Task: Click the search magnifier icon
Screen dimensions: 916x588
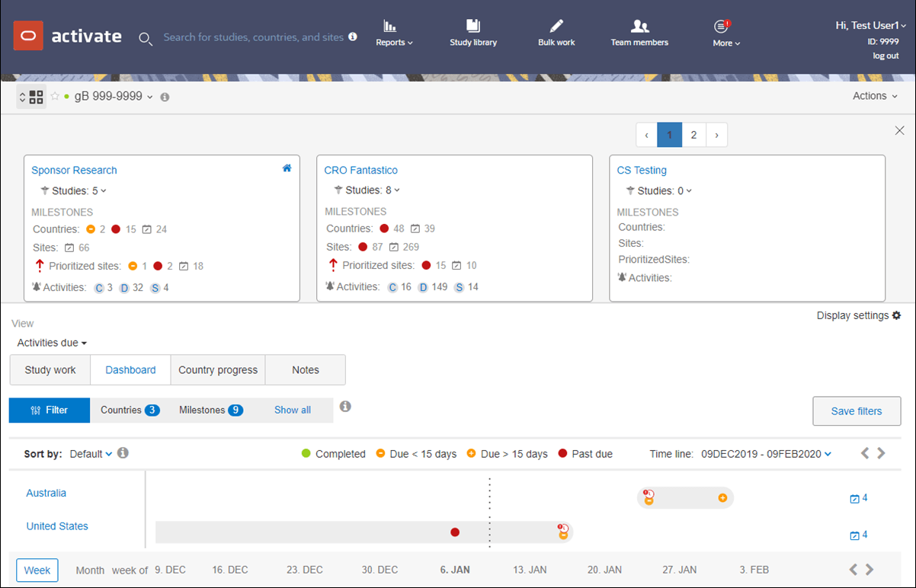Action: tap(146, 38)
